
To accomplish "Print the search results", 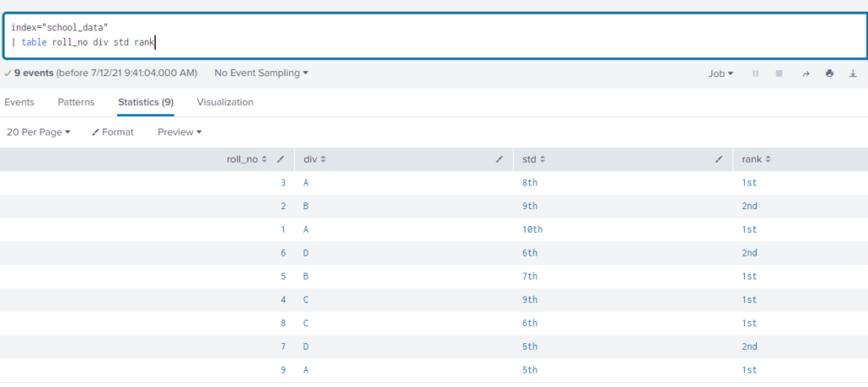I will coord(829,74).
